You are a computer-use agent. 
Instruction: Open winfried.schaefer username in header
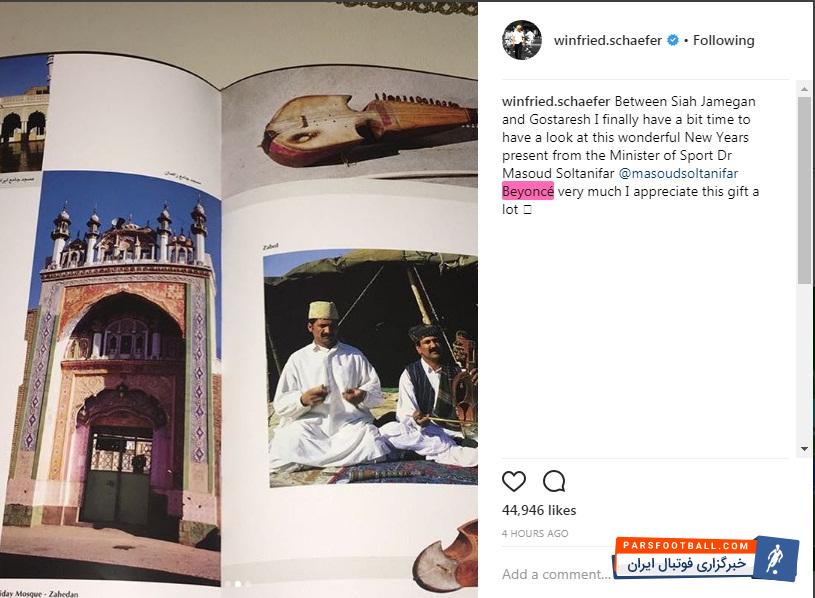tap(608, 40)
